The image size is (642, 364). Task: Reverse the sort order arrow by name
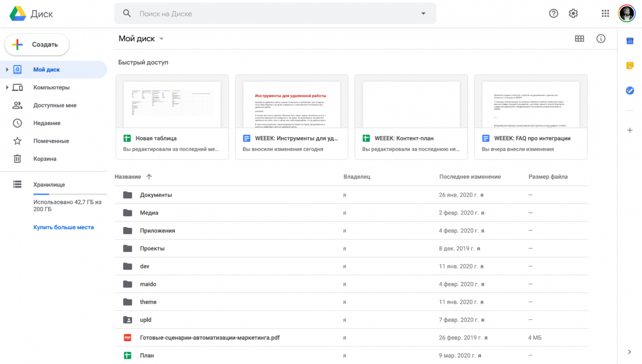point(149,176)
